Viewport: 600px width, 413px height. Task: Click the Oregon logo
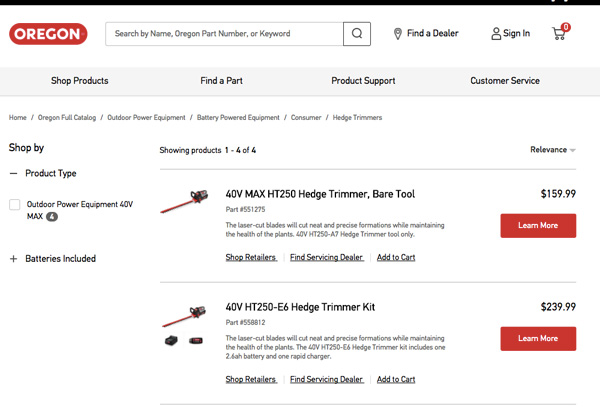[x=47, y=34]
